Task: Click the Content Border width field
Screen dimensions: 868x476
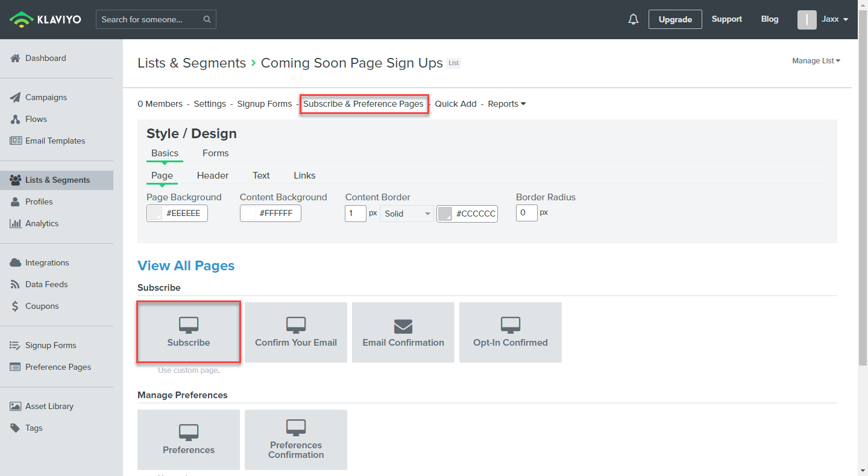Action: [356, 214]
